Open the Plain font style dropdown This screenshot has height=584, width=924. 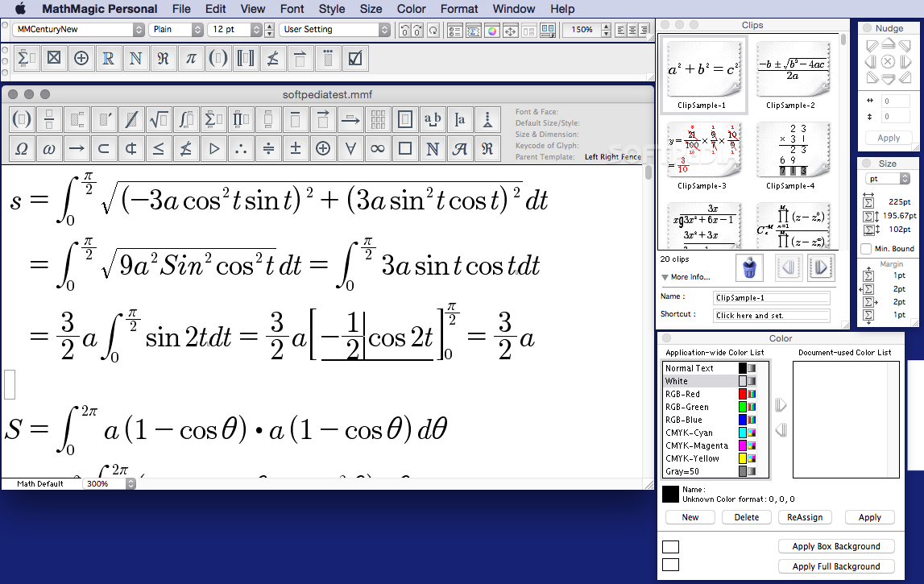pos(176,30)
